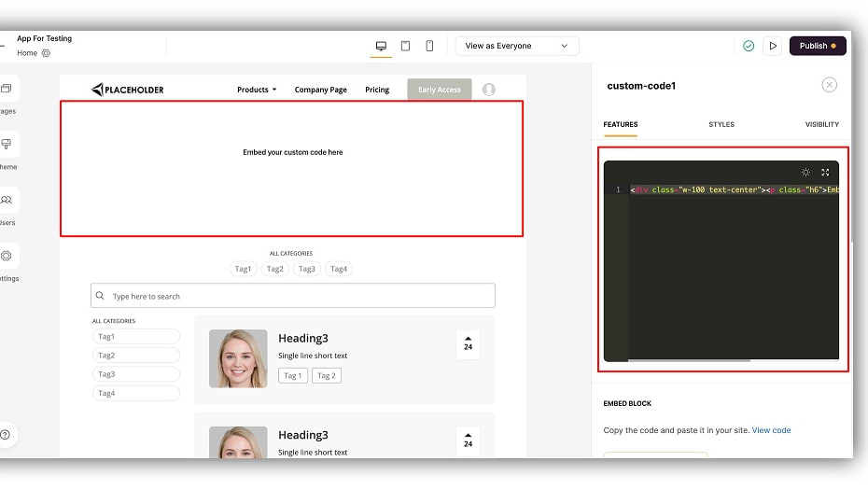Select Tag4 pill under top categories
This screenshot has height=489, width=868.
(339, 269)
